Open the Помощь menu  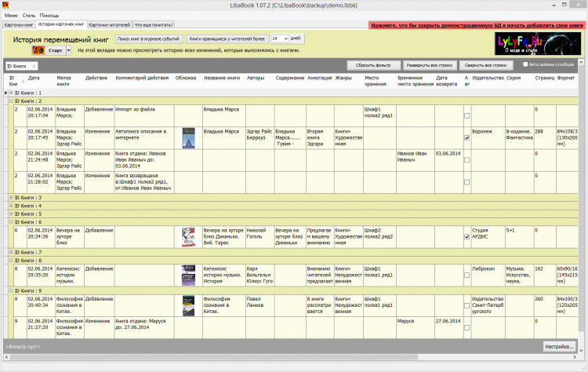pyautogui.click(x=49, y=16)
